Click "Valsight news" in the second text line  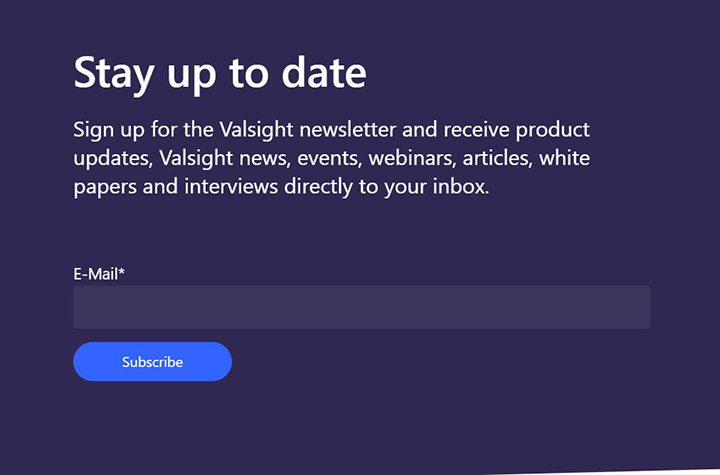tap(225, 158)
